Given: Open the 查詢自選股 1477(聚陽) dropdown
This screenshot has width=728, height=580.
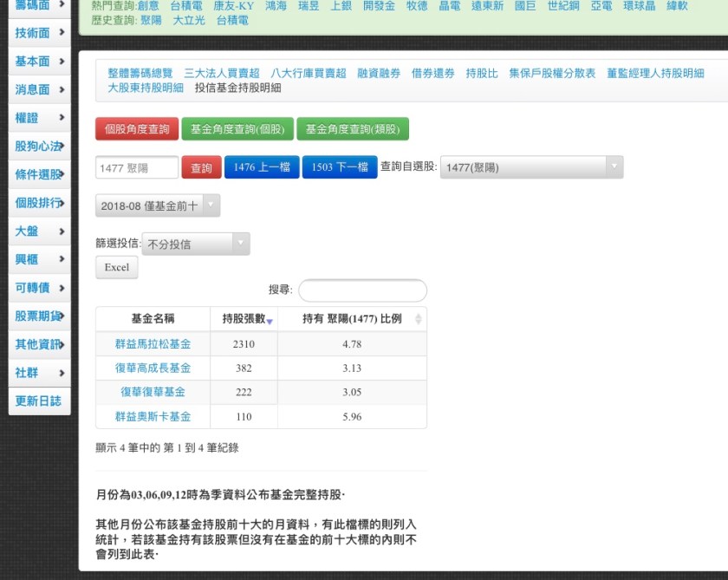Looking at the screenshot, I should click(531, 167).
